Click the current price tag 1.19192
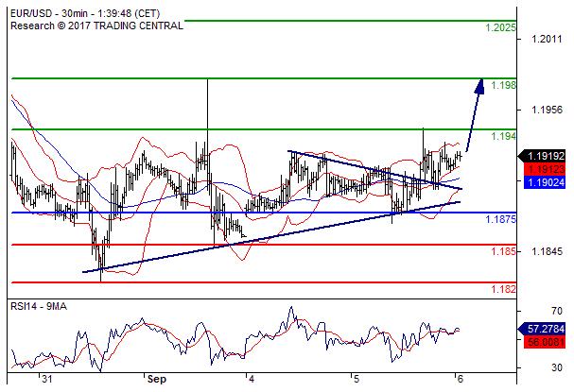 (x=542, y=156)
